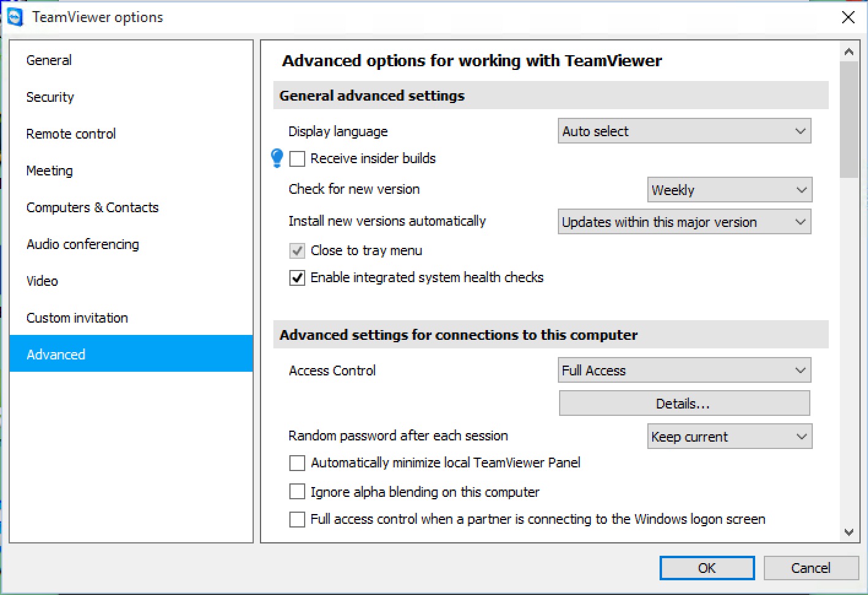Toggle Close to tray menu checkbox
The height and width of the screenshot is (595, 868).
297,251
